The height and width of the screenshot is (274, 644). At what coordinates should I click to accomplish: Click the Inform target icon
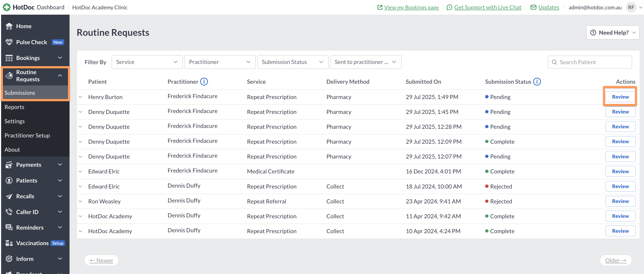tap(9, 259)
